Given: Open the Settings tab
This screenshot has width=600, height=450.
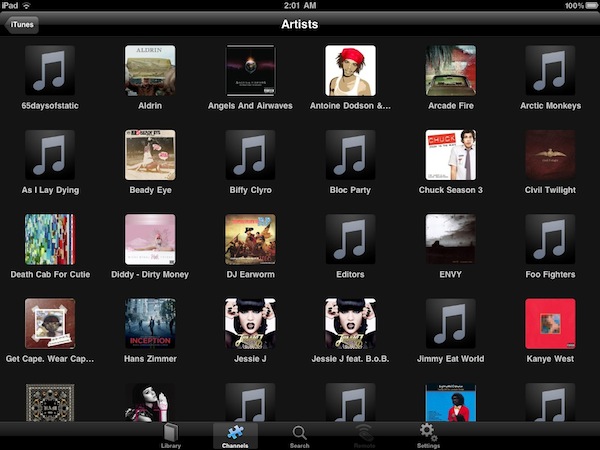Looking at the screenshot, I should coord(428,436).
